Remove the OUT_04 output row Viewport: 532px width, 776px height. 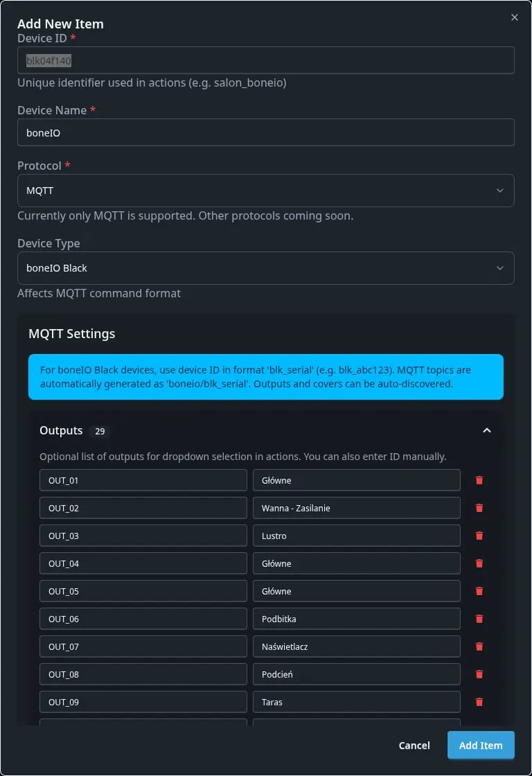pos(479,563)
